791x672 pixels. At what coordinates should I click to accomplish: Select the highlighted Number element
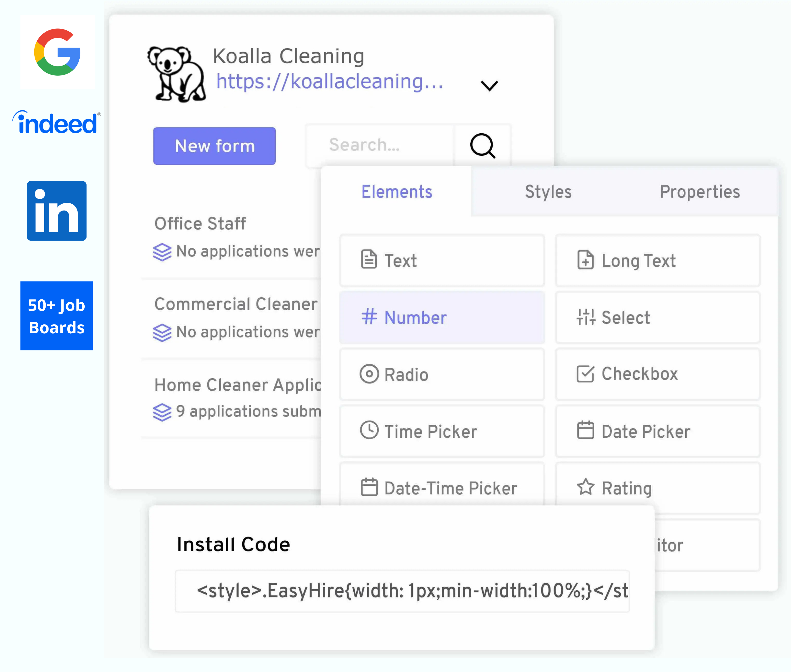pyautogui.click(x=441, y=317)
